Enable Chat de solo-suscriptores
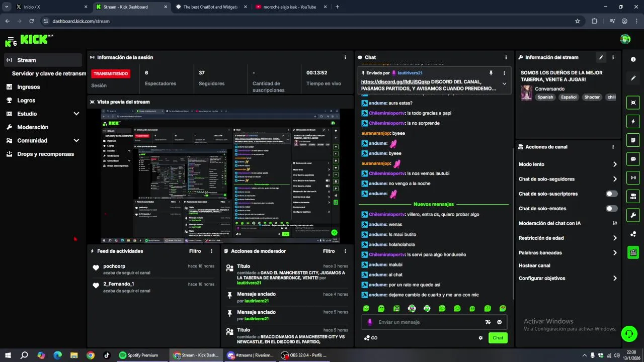Image resolution: width=644 pixels, height=362 pixels. pyautogui.click(x=612, y=194)
